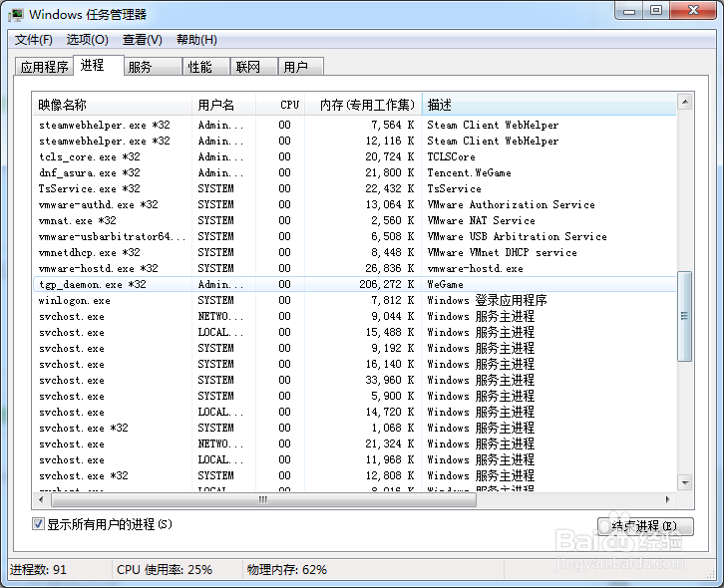Sort by 描述 column header
The height and width of the screenshot is (588, 724).
tap(549, 105)
